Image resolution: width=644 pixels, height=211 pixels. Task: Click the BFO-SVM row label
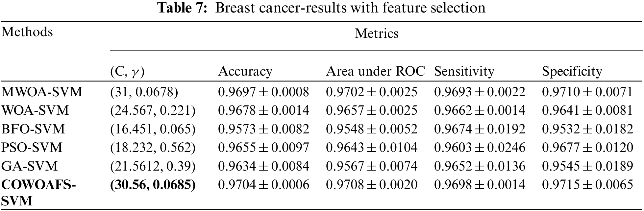[33, 129]
